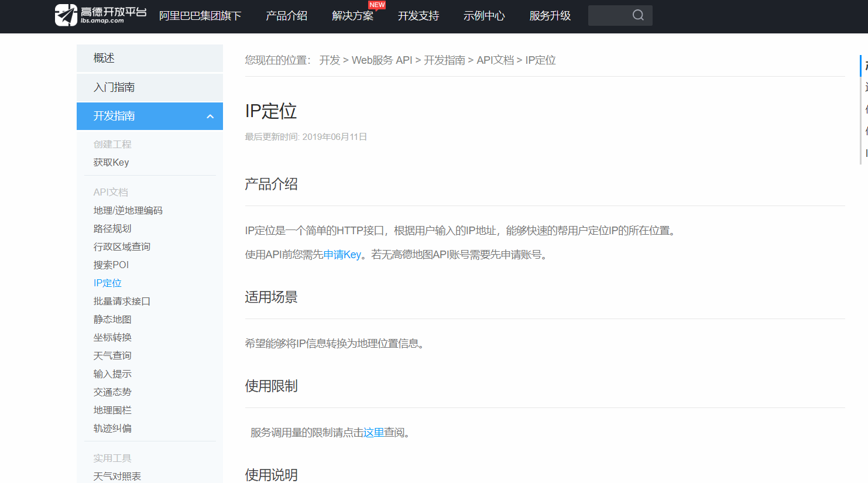Screen dimensions: 868x483
Task: Open 批量请求接口 sidebar entry
Action: pos(122,301)
